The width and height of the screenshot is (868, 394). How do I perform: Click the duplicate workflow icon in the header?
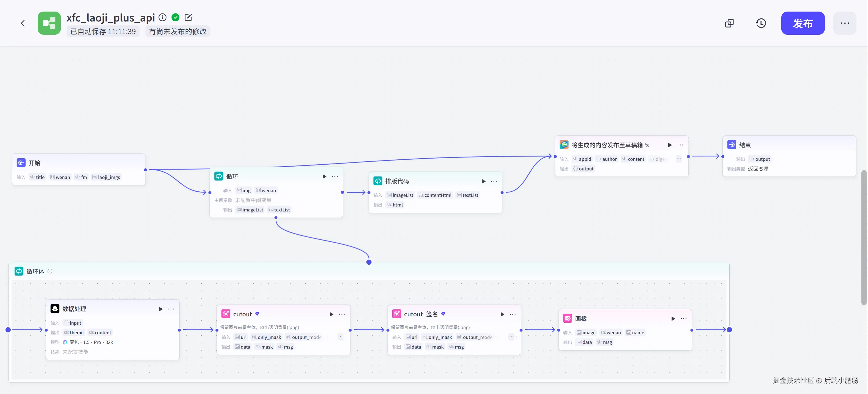[729, 23]
